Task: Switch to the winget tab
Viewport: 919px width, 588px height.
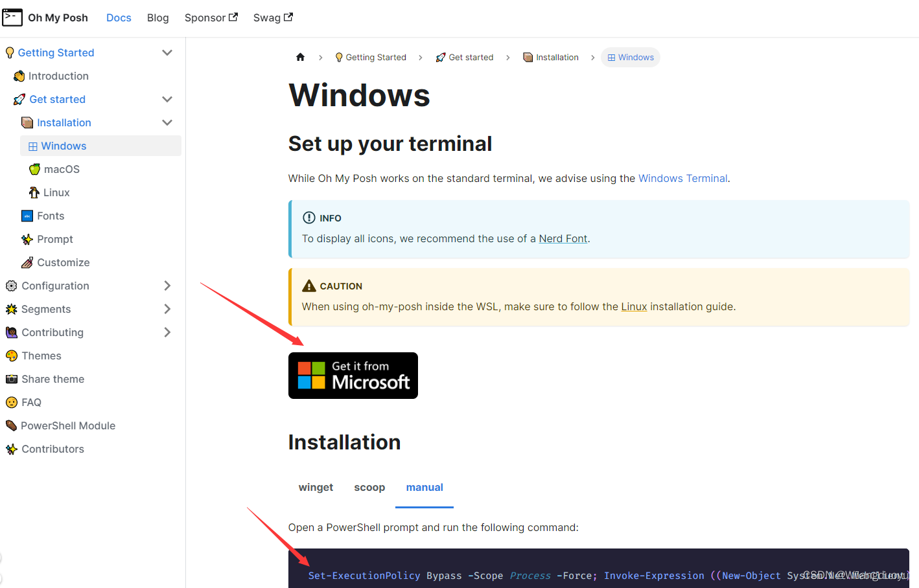Action: pyautogui.click(x=316, y=488)
